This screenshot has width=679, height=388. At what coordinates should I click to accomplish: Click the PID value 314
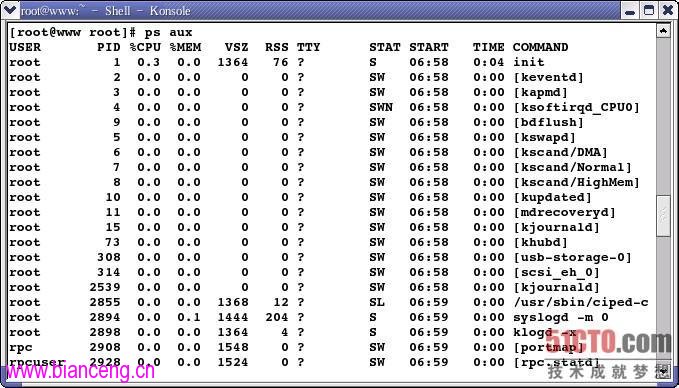pos(109,272)
